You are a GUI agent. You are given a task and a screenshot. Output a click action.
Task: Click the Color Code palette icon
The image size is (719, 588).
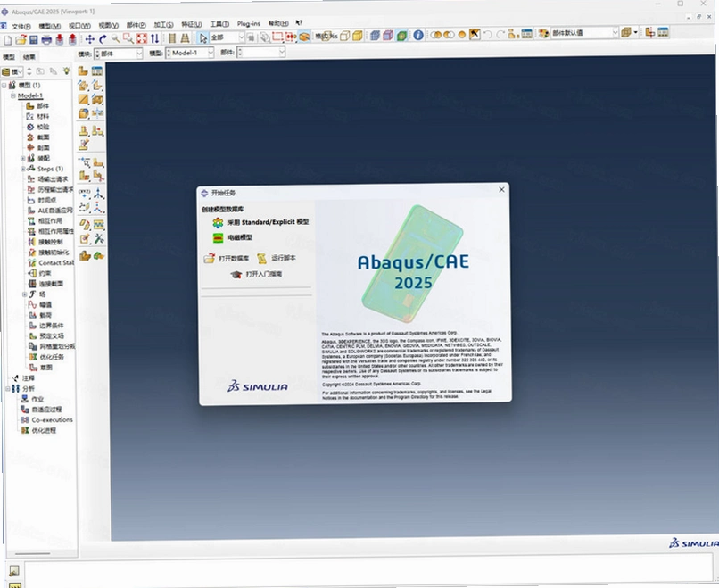click(x=544, y=34)
